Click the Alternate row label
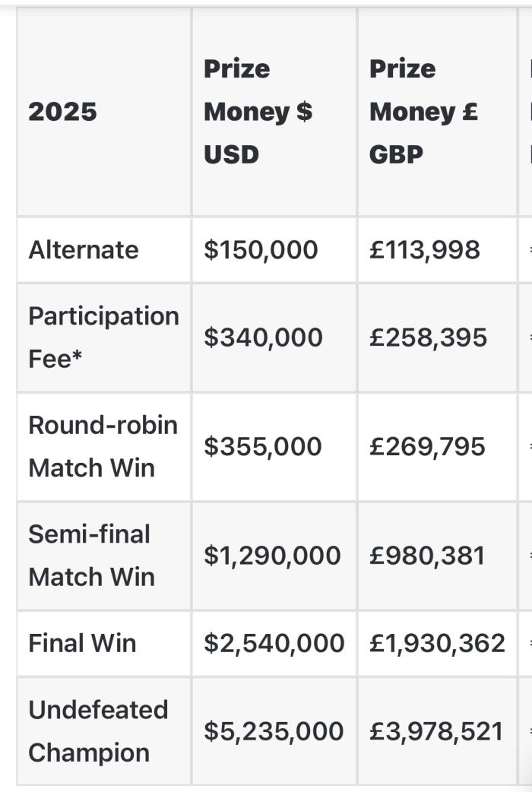 [x=84, y=250]
